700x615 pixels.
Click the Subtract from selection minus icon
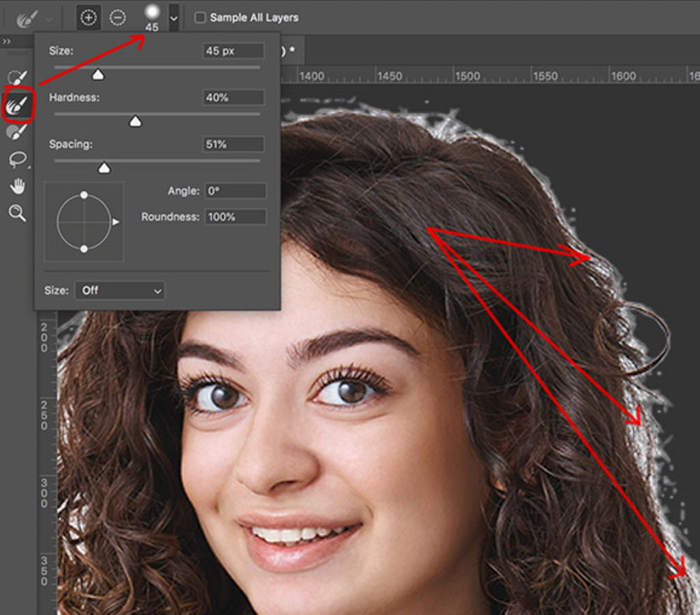pyautogui.click(x=118, y=17)
